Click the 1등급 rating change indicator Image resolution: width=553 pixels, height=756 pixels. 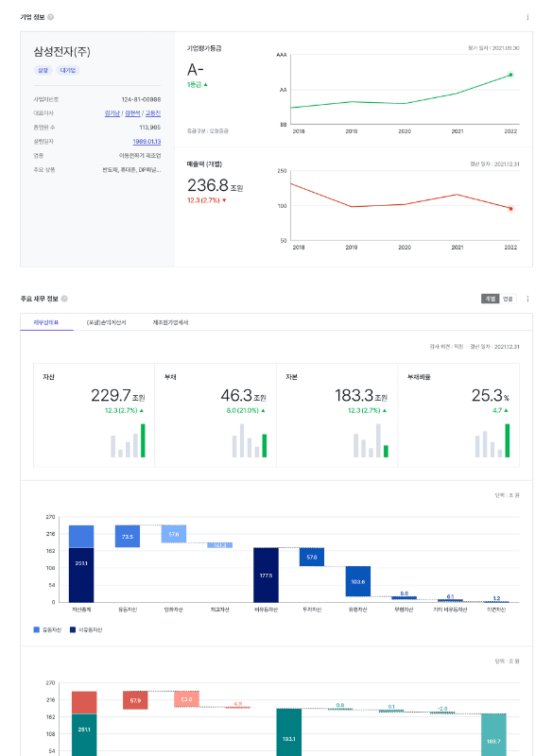pos(198,85)
